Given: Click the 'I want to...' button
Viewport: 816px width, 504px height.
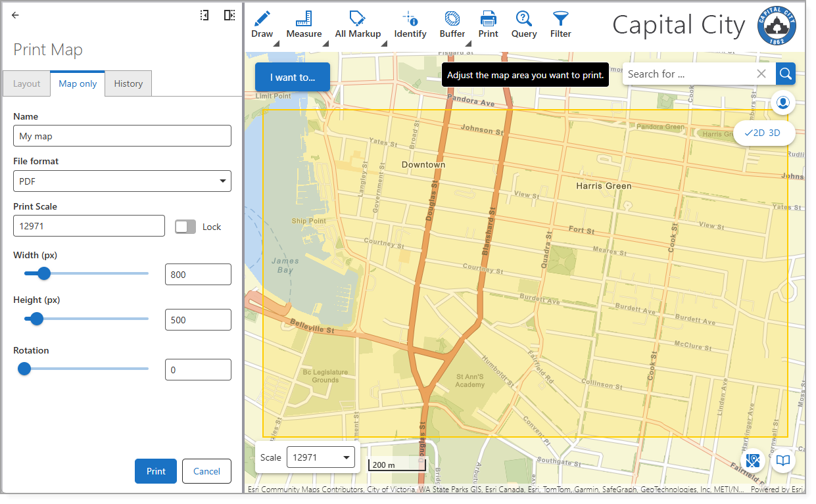Looking at the screenshot, I should click(293, 77).
